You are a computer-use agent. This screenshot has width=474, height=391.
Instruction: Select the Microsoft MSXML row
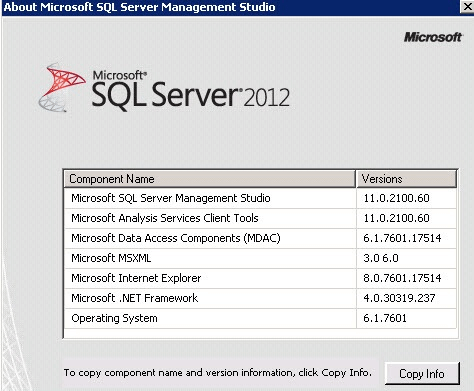pyautogui.click(x=260, y=258)
